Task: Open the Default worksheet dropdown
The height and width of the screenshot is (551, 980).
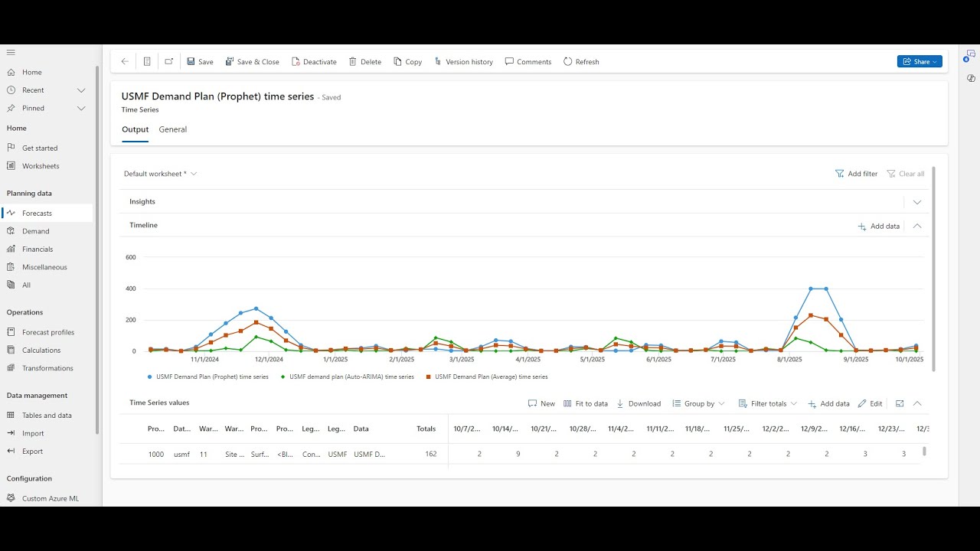Action: coord(161,174)
